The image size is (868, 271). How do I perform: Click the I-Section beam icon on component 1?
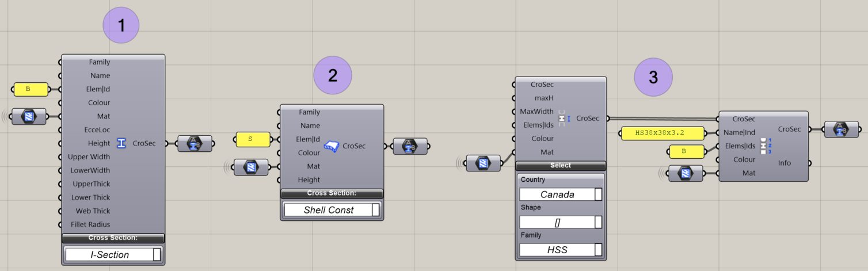121,143
